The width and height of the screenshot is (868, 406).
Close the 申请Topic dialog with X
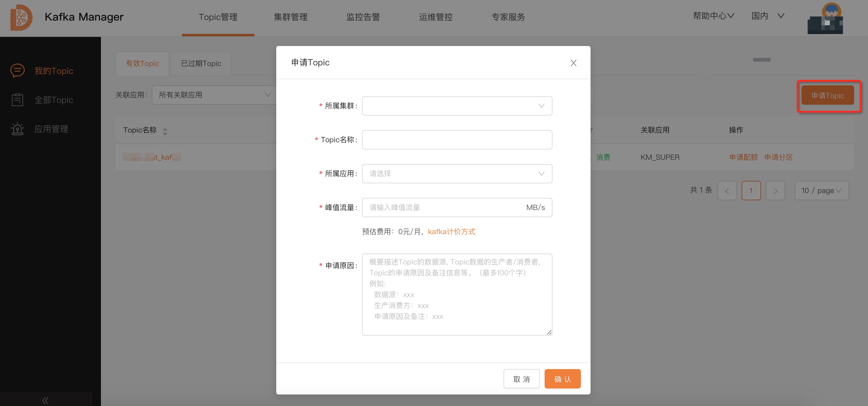573,63
